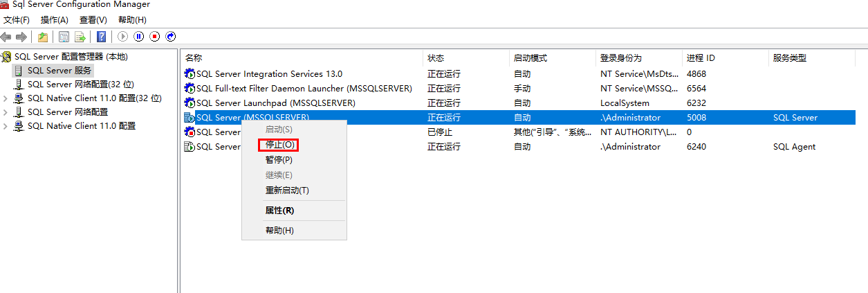The width and height of the screenshot is (868, 293).
Task: Click the Start service toolbar icon
Action: coord(123,37)
